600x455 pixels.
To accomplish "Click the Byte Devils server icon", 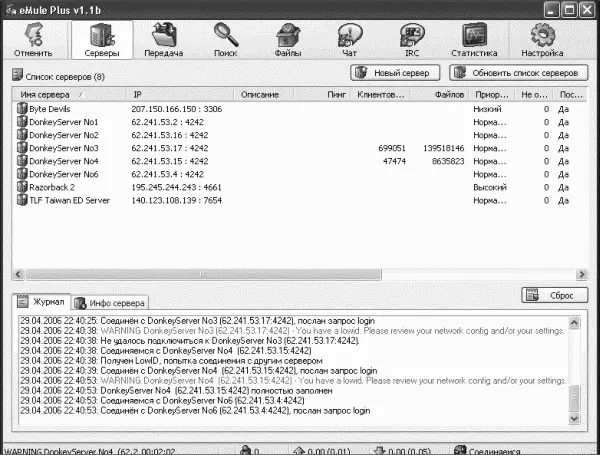I will pos(22,109).
